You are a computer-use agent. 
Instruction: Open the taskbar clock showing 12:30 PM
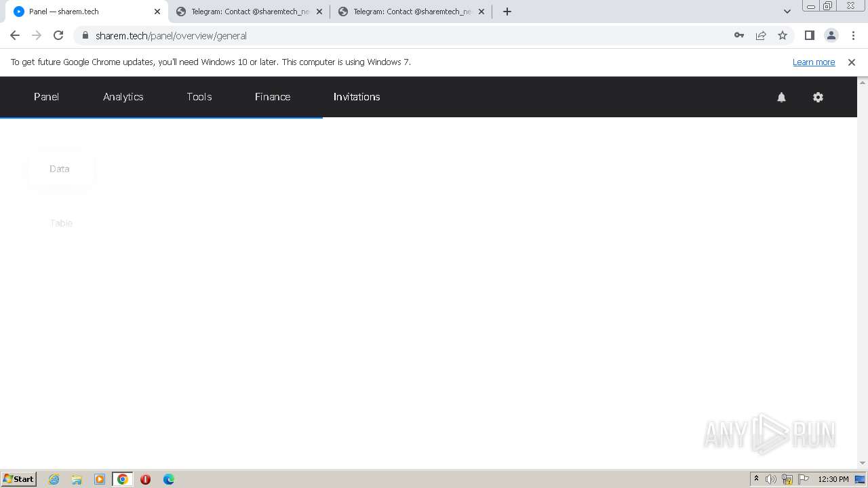833,479
